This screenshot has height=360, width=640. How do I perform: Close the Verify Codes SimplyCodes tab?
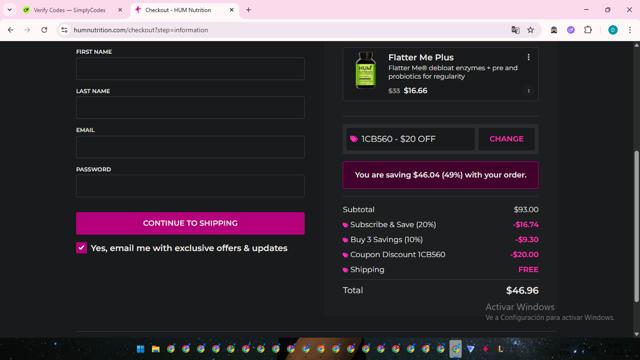(x=120, y=10)
